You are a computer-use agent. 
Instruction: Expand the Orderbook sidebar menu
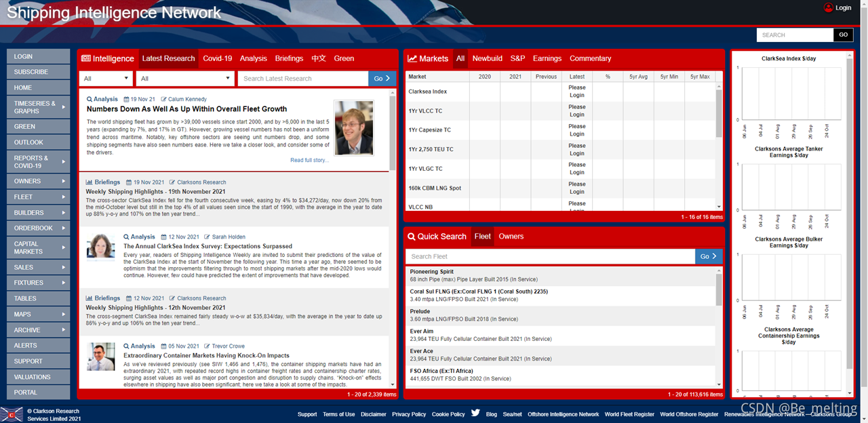(x=39, y=228)
